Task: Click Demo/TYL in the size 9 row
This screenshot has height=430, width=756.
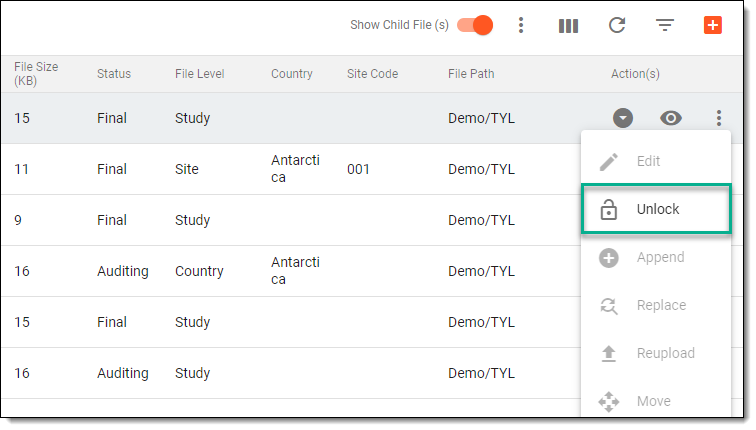Action: click(x=481, y=220)
